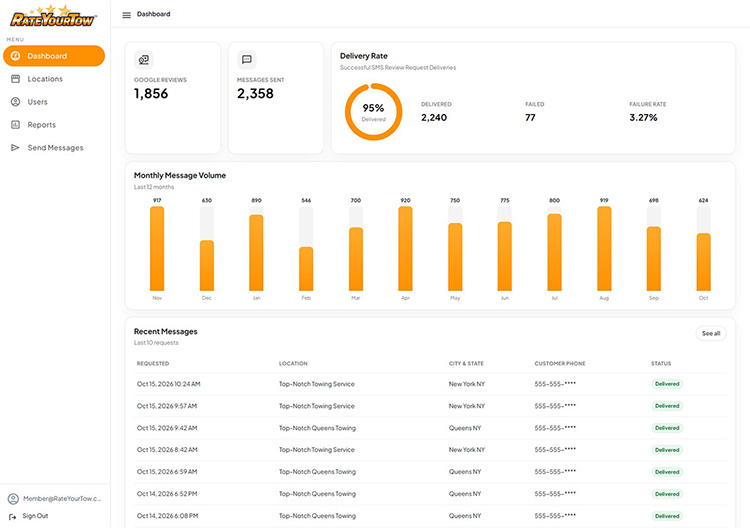Click the Google Reviews count 1,856

pos(151,94)
